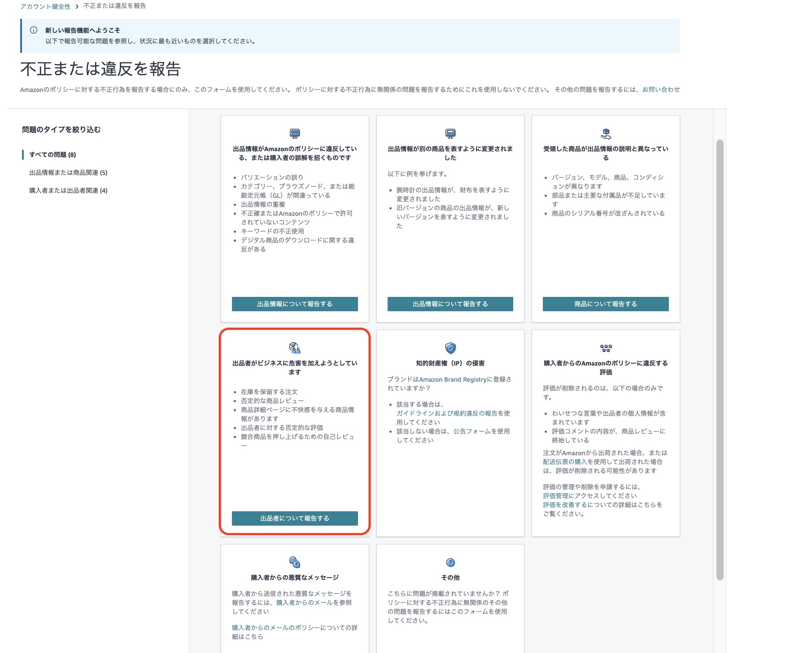Image resolution: width=812 pixels, height=653 pixels.
Task: Click the icon on listing changed card
Action: [x=450, y=133]
